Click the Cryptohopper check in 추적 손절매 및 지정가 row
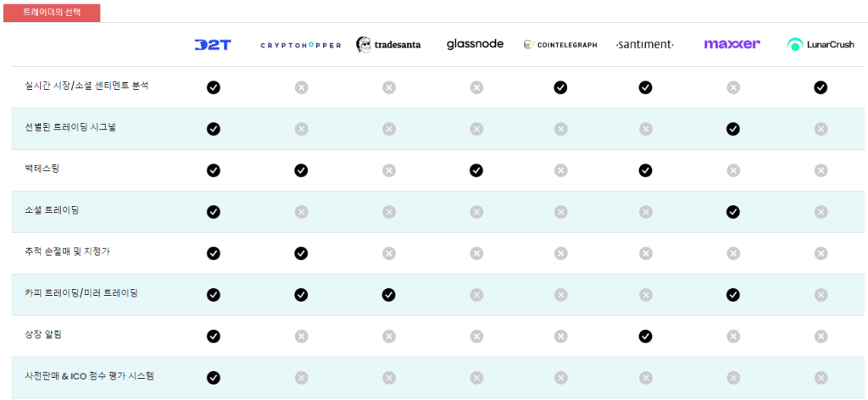Image resolution: width=868 pixels, height=400 pixels. pyautogui.click(x=301, y=253)
